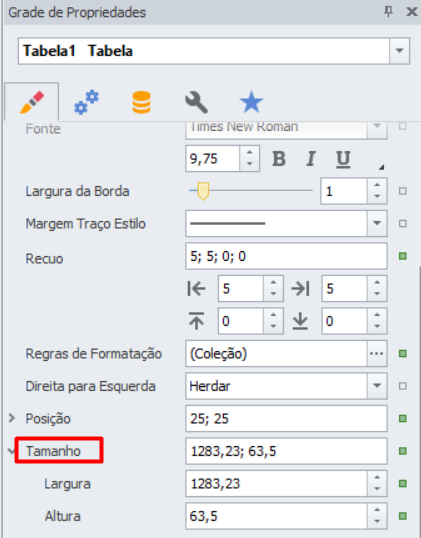
Task: Decrease right padding value
Action: 377,294
